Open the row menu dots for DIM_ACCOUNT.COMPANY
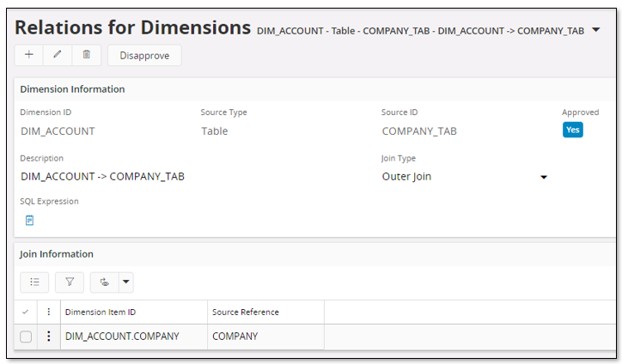This screenshot has height=364, width=622. [x=49, y=337]
